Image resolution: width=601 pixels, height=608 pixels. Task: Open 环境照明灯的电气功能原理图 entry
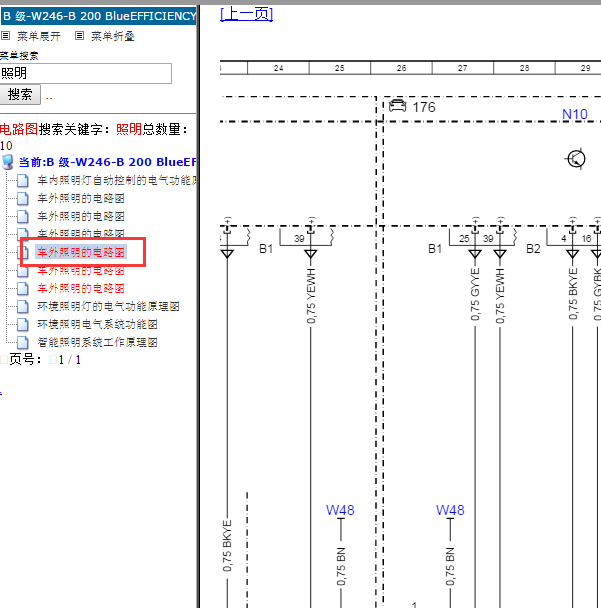pyautogui.click(x=108, y=306)
